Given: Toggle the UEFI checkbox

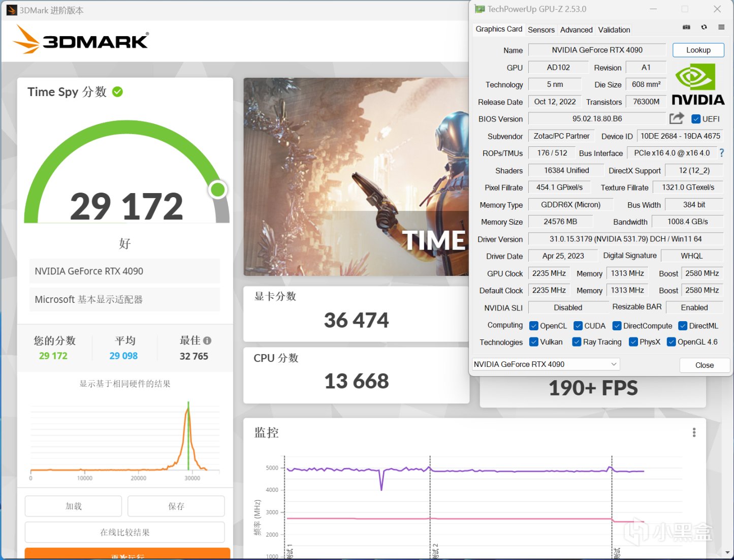Looking at the screenshot, I should point(696,119).
